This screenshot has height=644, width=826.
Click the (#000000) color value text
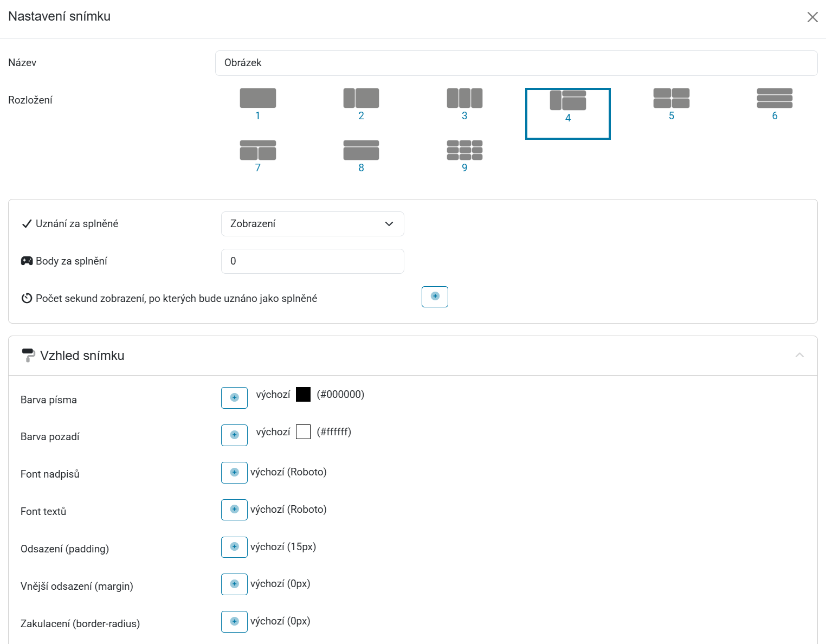click(x=340, y=395)
